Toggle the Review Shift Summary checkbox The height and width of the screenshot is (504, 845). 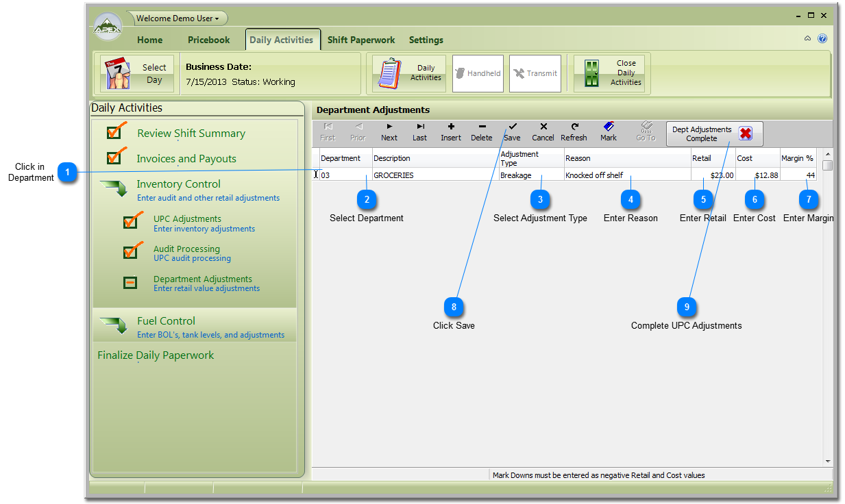[x=115, y=131]
